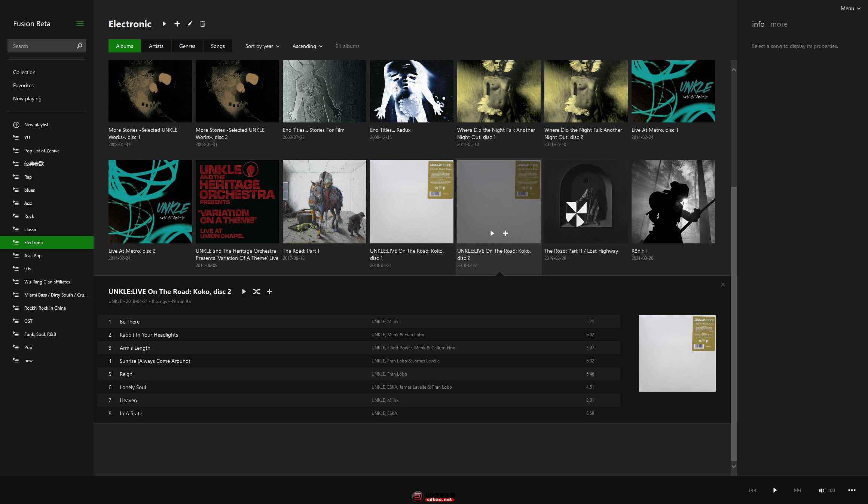Viewport: 868px width, 504px height.
Task: Open the Sort by year dropdown
Action: click(x=262, y=46)
